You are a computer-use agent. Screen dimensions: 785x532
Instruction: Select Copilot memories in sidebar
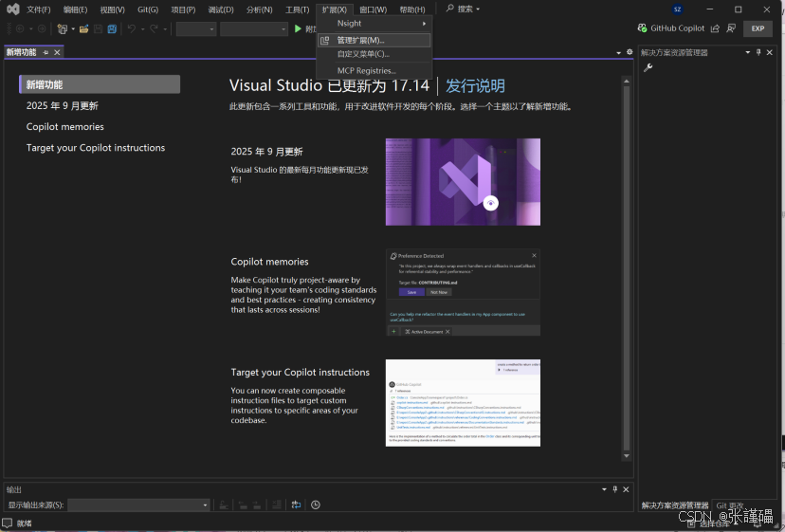point(65,127)
